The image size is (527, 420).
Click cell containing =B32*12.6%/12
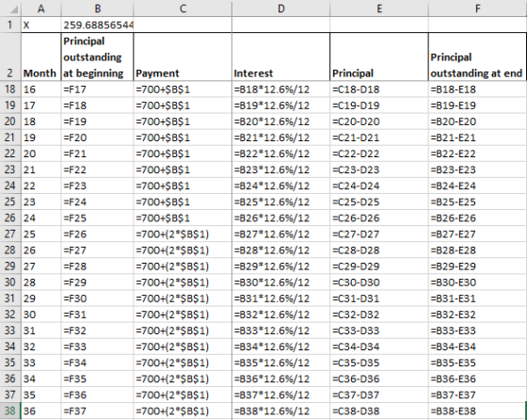[x=281, y=315]
